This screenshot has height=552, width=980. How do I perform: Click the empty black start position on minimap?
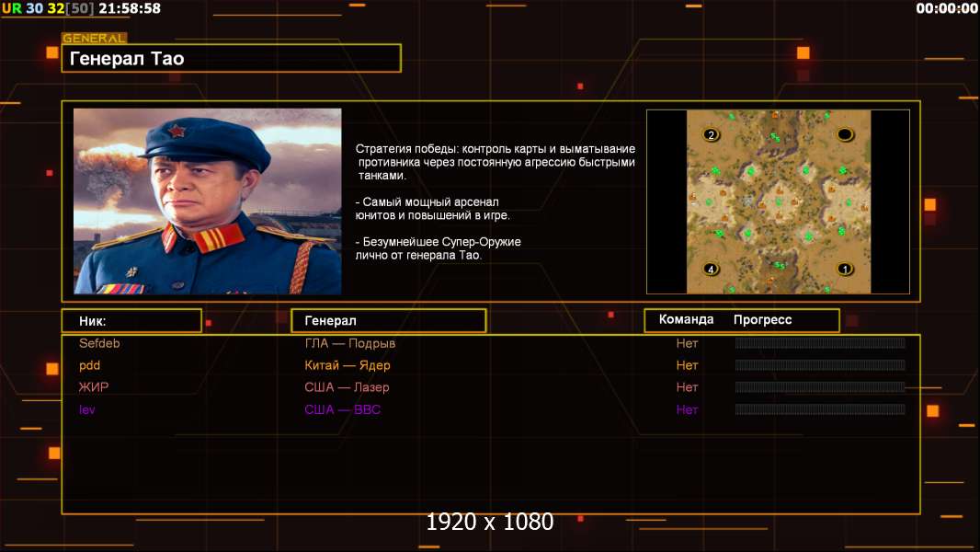click(x=845, y=134)
